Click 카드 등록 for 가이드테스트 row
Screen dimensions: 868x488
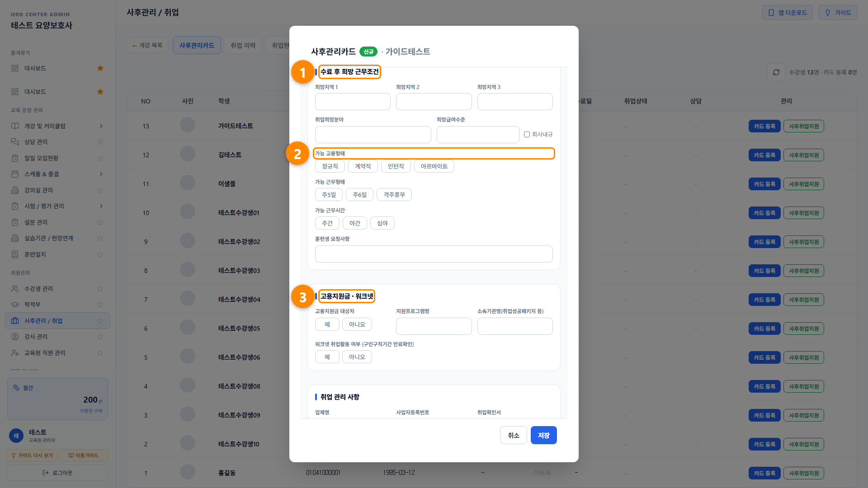[x=764, y=126]
